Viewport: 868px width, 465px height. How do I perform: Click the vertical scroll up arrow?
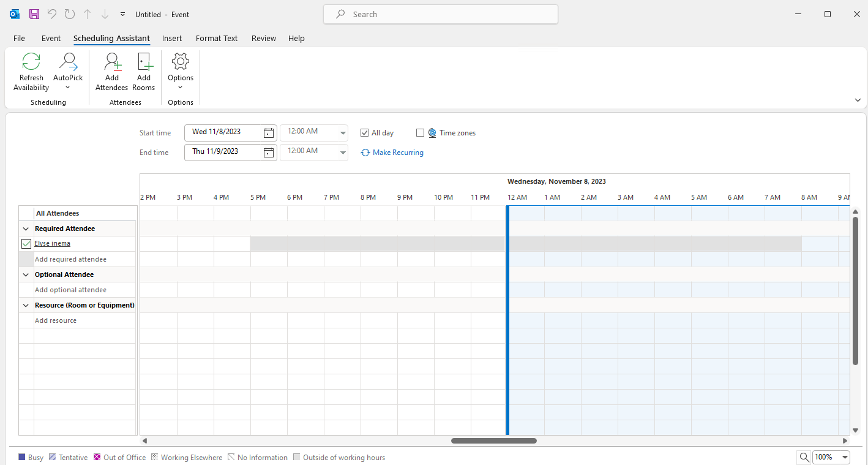click(855, 211)
